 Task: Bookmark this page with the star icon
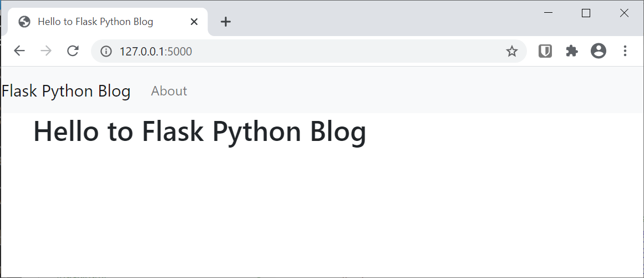pyautogui.click(x=511, y=52)
